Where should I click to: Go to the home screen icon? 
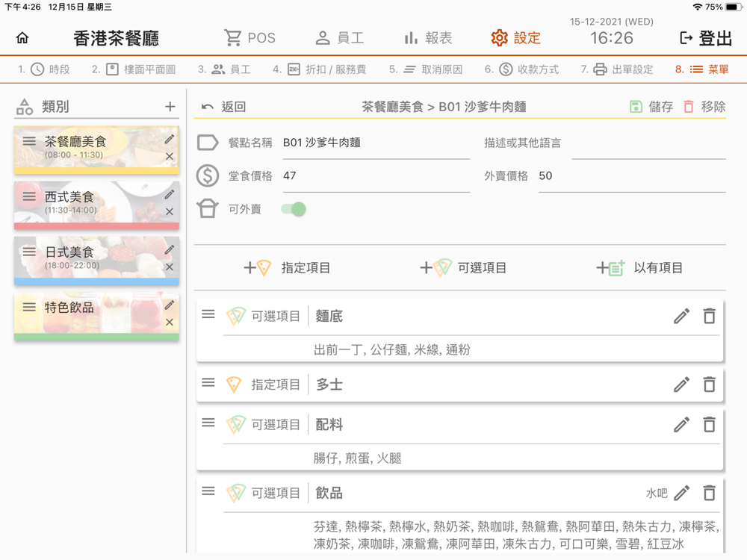click(x=22, y=37)
